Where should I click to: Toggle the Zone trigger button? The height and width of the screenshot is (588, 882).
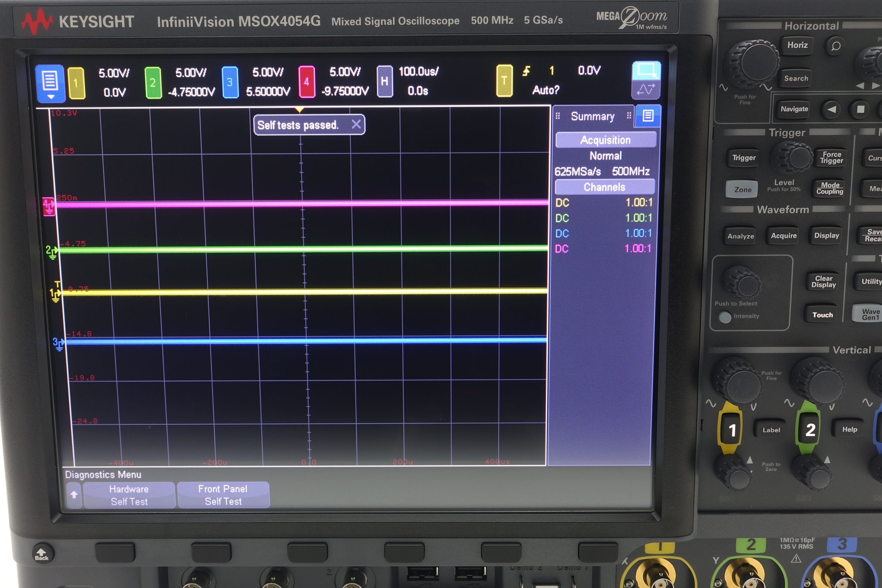tap(742, 189)
